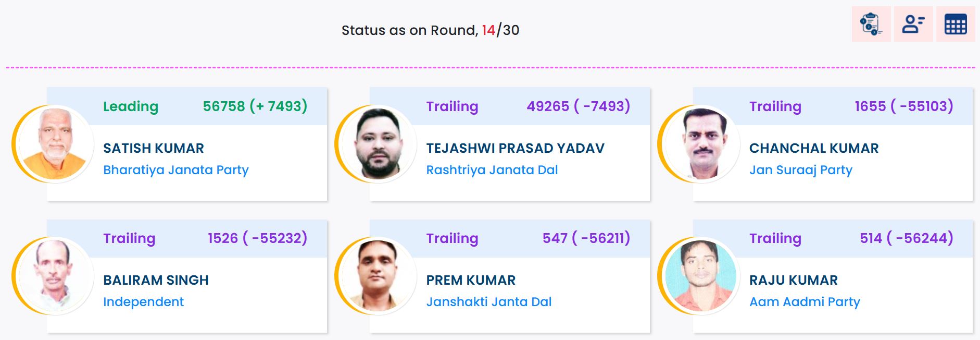Click Chanchal Kumar's candidate photo
The height and width of the screenshot is (340, 980).
coord(701,144)
